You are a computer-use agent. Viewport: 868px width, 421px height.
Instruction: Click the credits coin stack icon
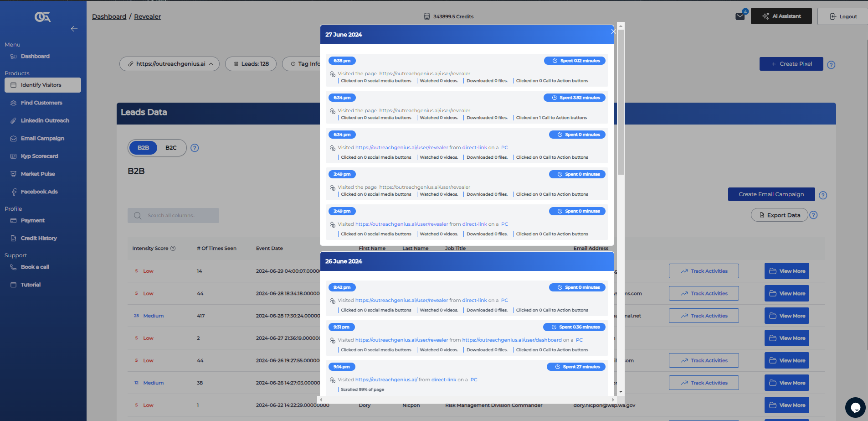(427, 16)
